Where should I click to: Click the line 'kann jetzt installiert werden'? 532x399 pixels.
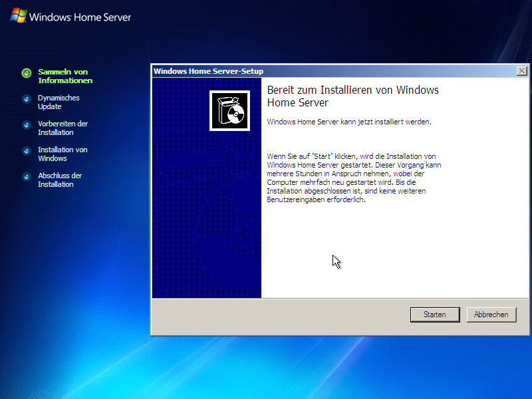(349, 122)
